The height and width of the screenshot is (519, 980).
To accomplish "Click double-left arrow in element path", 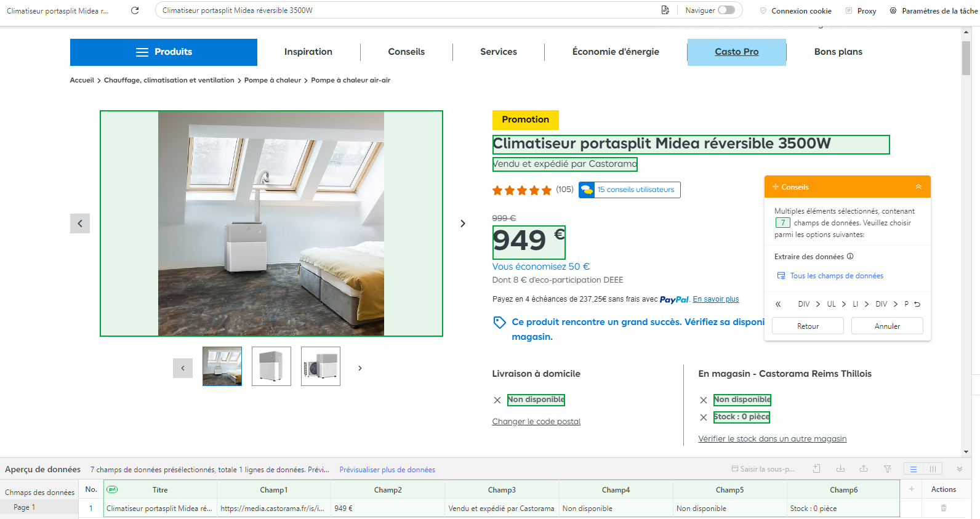I will [x=778, y=304].
